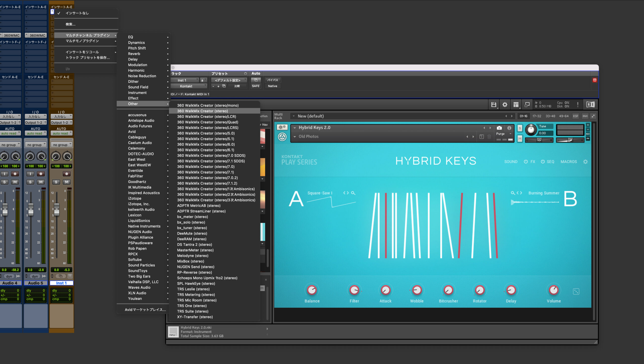Click the Balance macro knob
Viewport: 644px width, 364px height.
click(312, 290)
